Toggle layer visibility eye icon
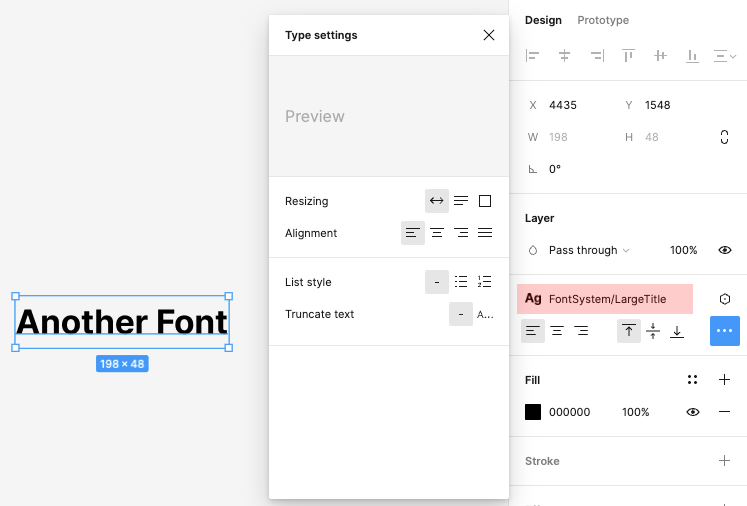747x506 pixels. [x=725, y=250]
